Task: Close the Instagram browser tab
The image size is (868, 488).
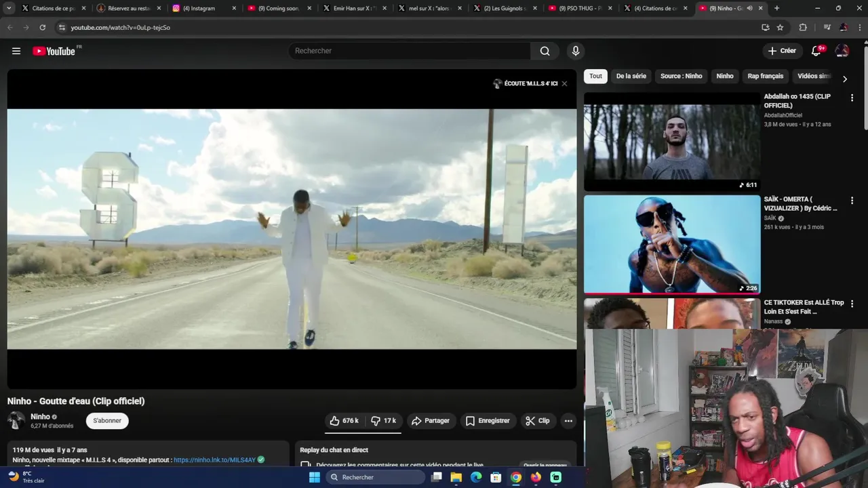Action: tap(235, 8)
